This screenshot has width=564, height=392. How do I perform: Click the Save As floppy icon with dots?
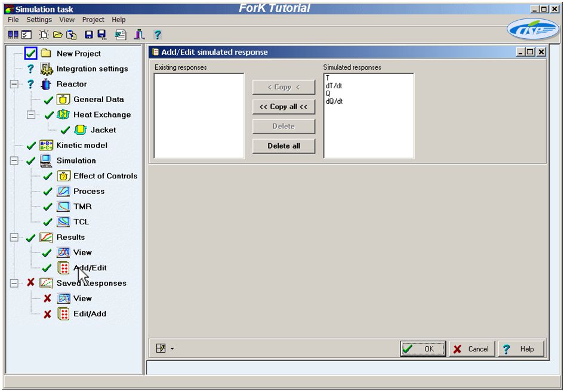102,35
